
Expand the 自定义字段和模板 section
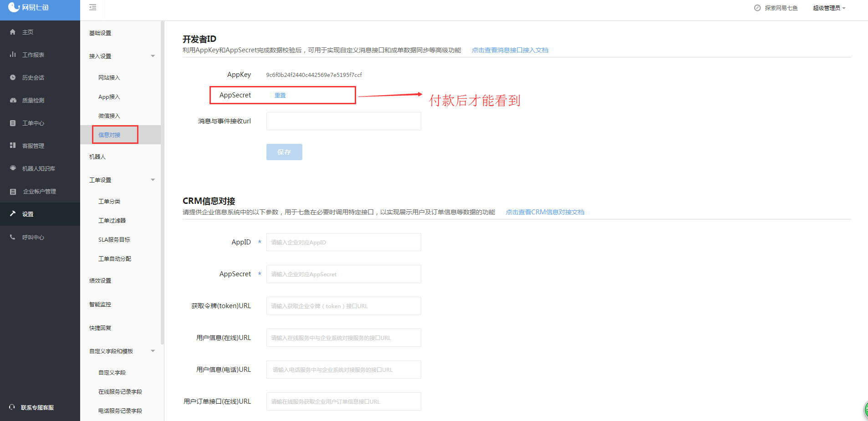153,351
